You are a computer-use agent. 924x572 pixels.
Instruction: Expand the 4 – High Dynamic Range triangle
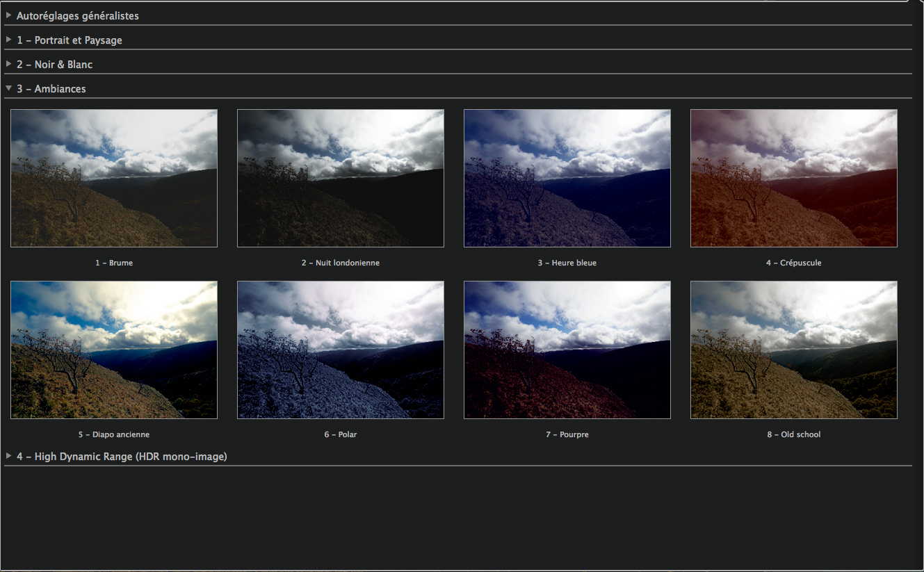(9, 456)
